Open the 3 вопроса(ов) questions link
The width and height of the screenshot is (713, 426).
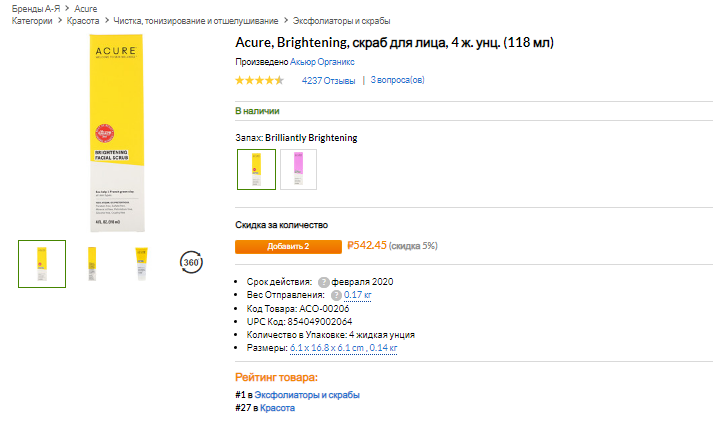397,81
